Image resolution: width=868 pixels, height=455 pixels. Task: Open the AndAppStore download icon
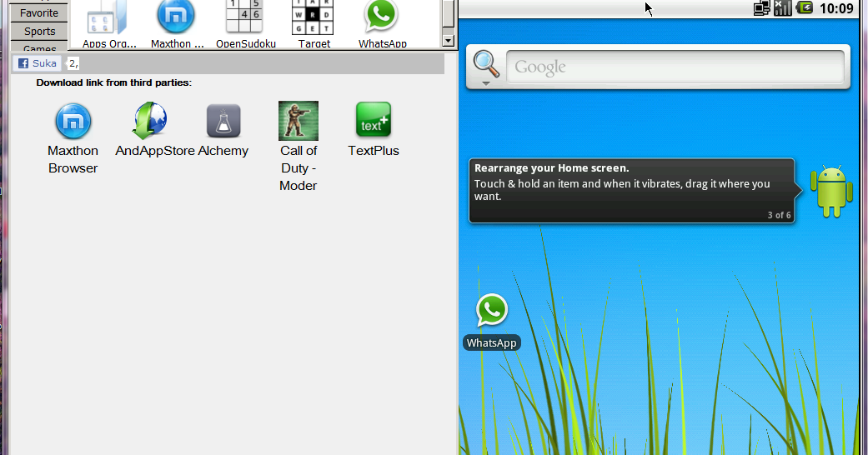(149, 120)
